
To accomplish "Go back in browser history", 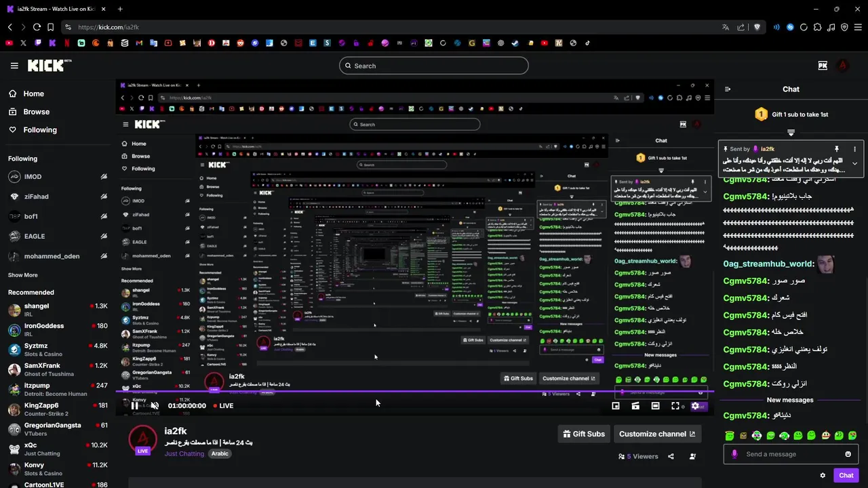I will (x=10, y=27).
